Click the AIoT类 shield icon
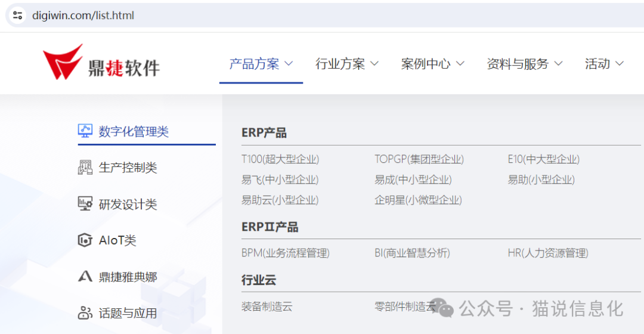The width and height of the screenshot is (644, 334). point(85,240)
